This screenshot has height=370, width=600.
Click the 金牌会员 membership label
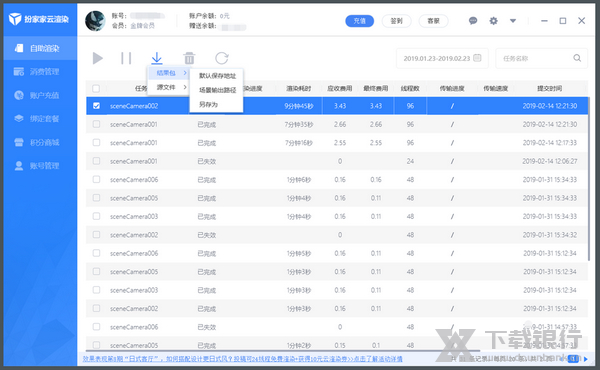(143, 26)
